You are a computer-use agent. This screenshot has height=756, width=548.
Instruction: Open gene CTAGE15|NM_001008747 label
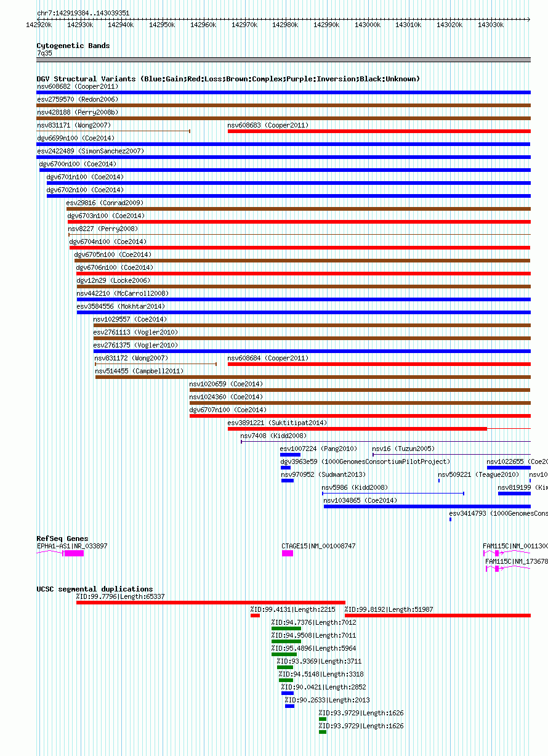tap(319, 546)
